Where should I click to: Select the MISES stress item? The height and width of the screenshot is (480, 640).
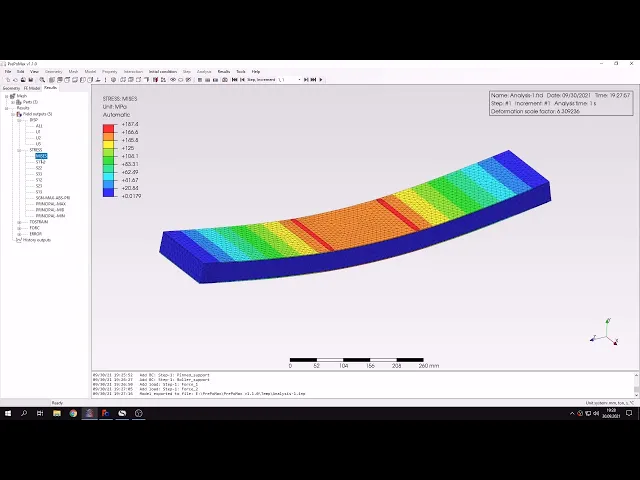41,156
